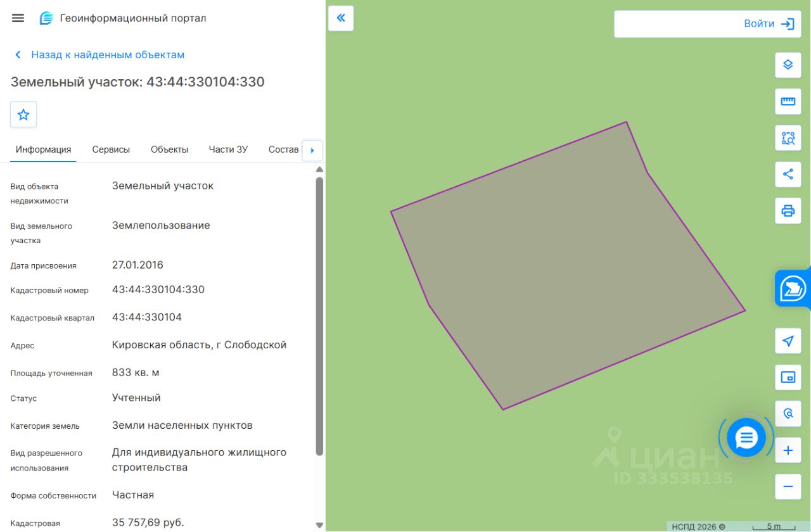
Task: Zoom in the map with plus button
Action: (x=788, y=450)
